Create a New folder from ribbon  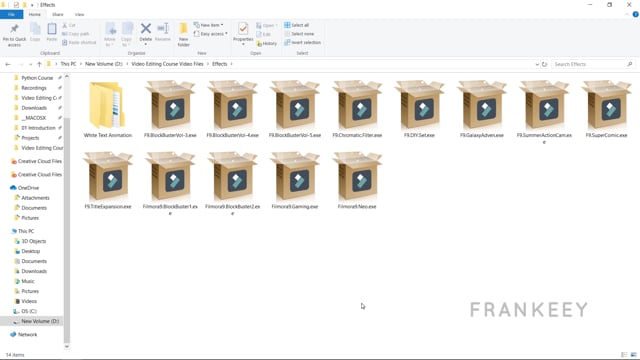tap(184, 35)
